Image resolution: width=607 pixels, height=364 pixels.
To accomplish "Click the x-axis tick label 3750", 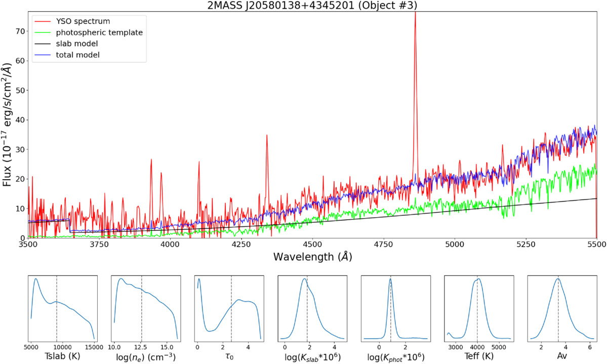I will pos(99,245).
